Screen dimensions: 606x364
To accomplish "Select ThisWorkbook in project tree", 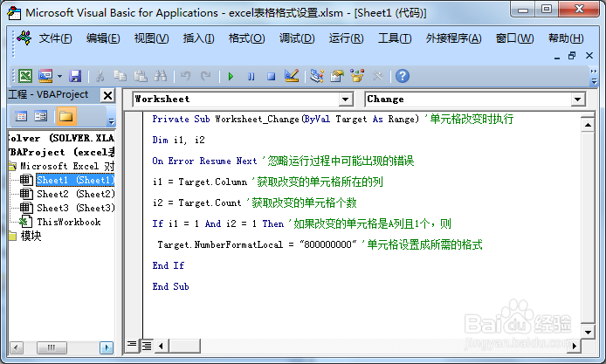I will [69, 222].
